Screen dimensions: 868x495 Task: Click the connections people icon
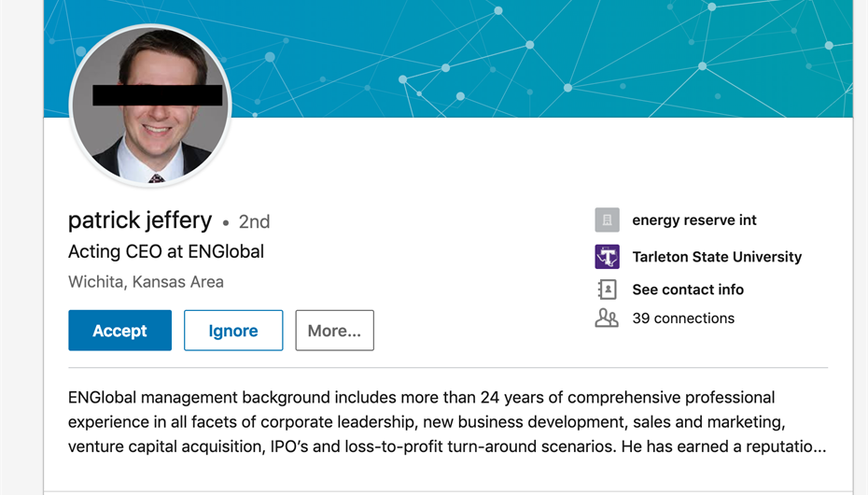click(607, 318)
